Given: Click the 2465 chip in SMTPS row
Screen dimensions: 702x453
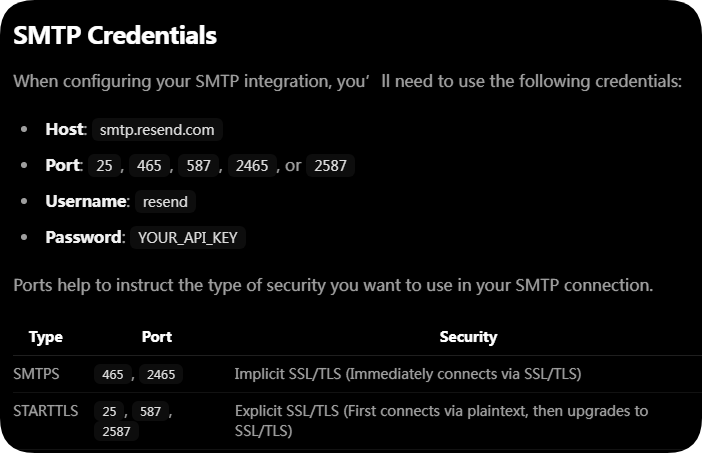Looking at the screenshot, I should (x=161, y=374).
